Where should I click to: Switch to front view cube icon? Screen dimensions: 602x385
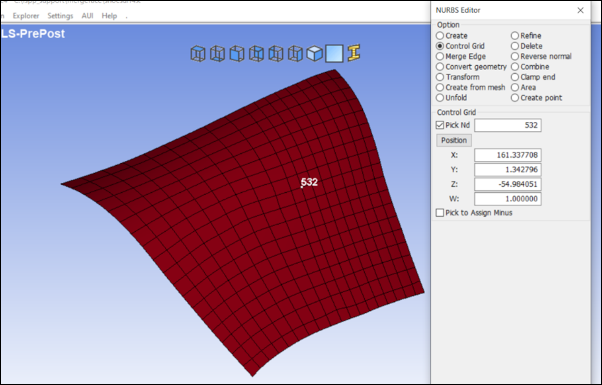click(237, 53)
